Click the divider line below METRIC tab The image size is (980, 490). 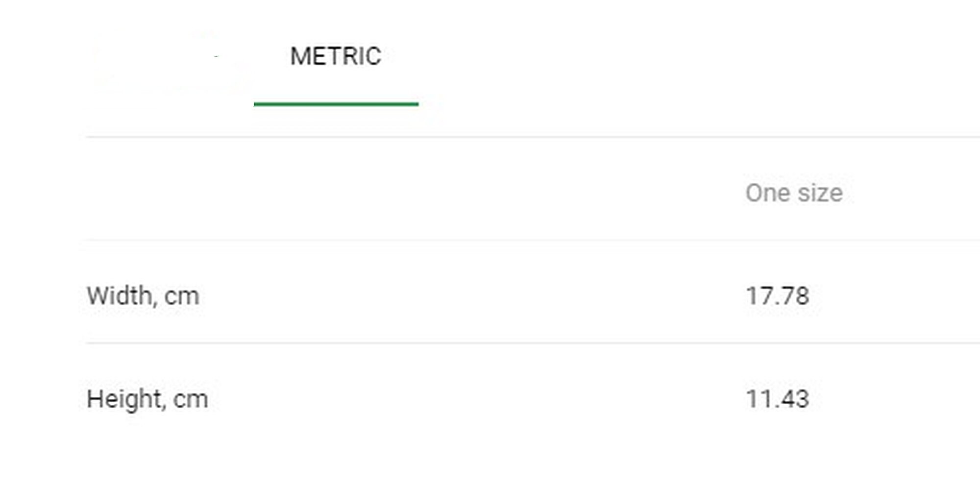point(533,137)
